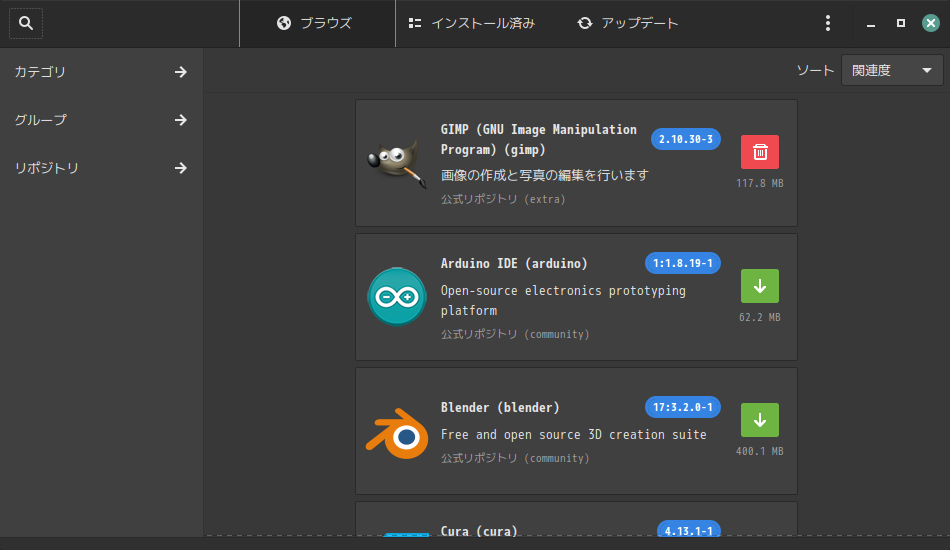The height and width of the screenshot is (550, 950).
Task: Click the 117.8 MB size label
Action: (x=760, y=183)
